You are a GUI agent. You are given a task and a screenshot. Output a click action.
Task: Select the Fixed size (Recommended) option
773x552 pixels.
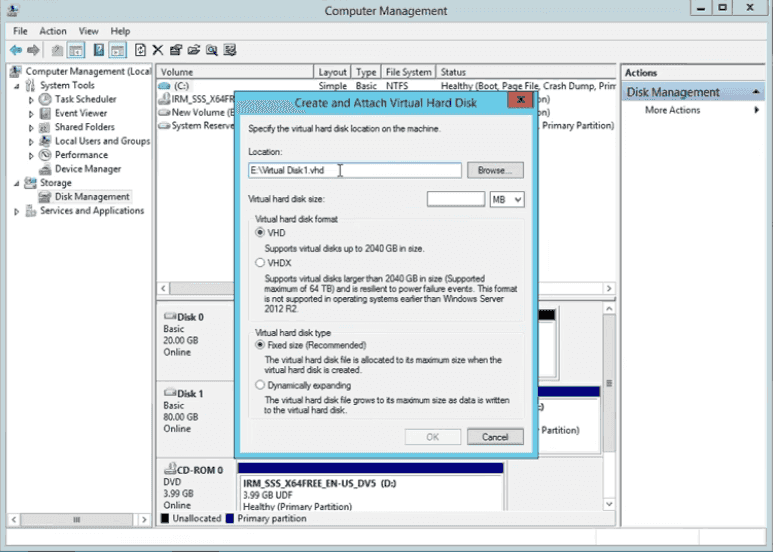[260, 344]
